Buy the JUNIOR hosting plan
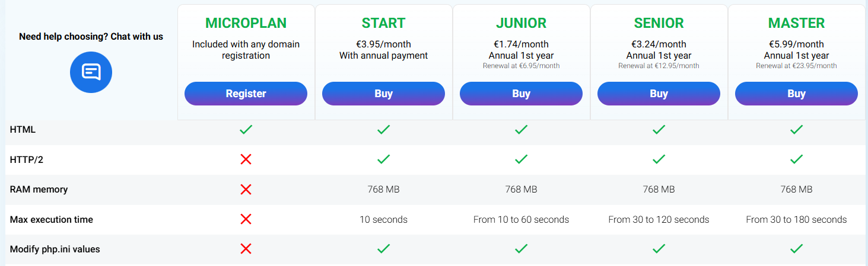This screenshot has width=868, height=266. 521,94
